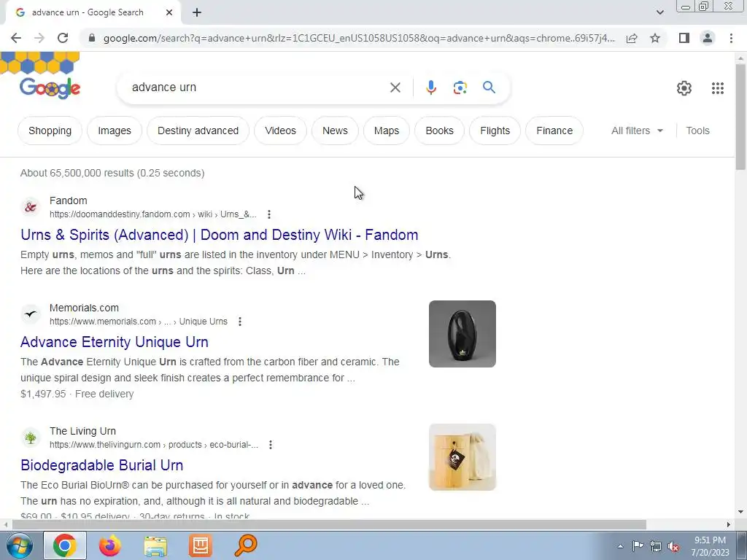
Task: Switch to Images results
Action: tap(115, 131)
